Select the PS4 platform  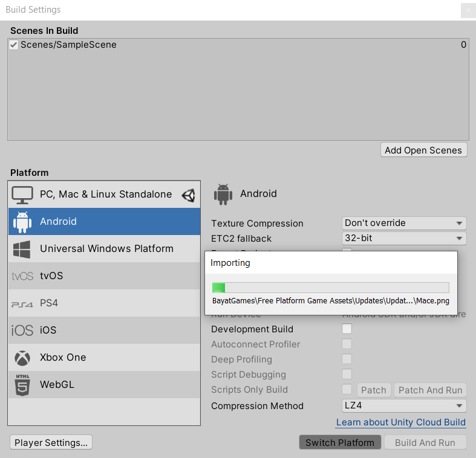[x=104, y=303]
